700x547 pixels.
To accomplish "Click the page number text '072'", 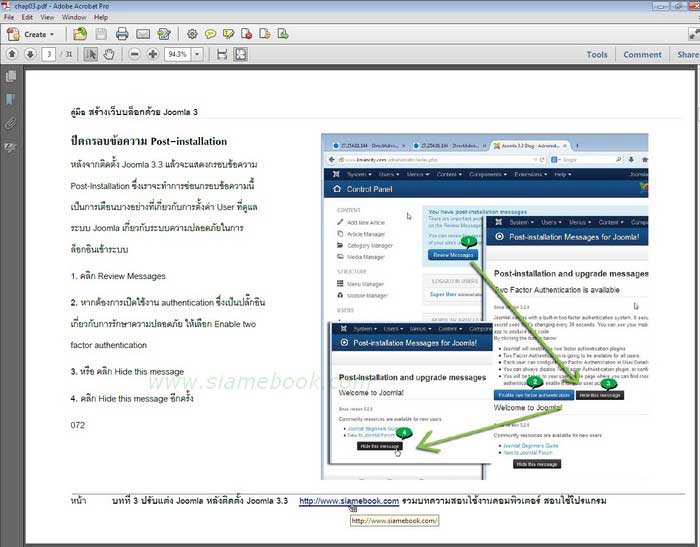I will tap(77, 425).
